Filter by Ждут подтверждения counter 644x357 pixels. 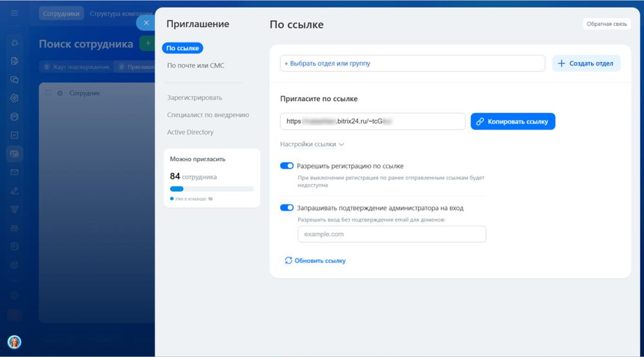[x=77, y=67]
